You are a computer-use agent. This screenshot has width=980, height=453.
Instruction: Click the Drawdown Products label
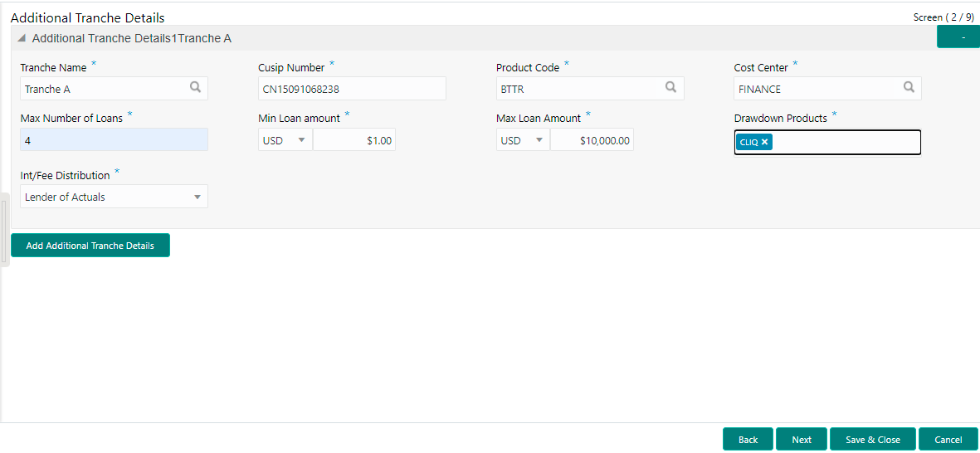pyautogui.click(x=781, y=118)
